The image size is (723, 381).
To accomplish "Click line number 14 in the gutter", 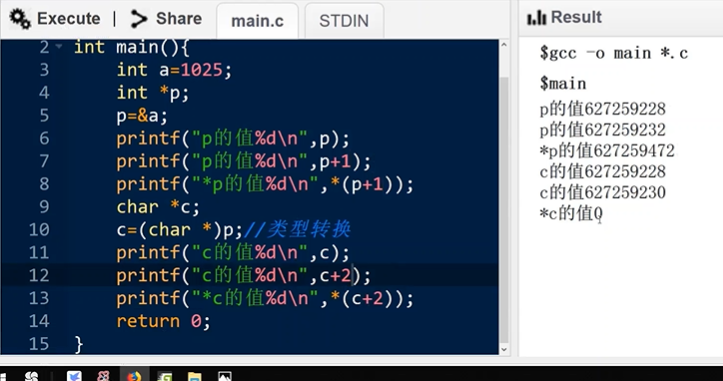I will (39, 321).
